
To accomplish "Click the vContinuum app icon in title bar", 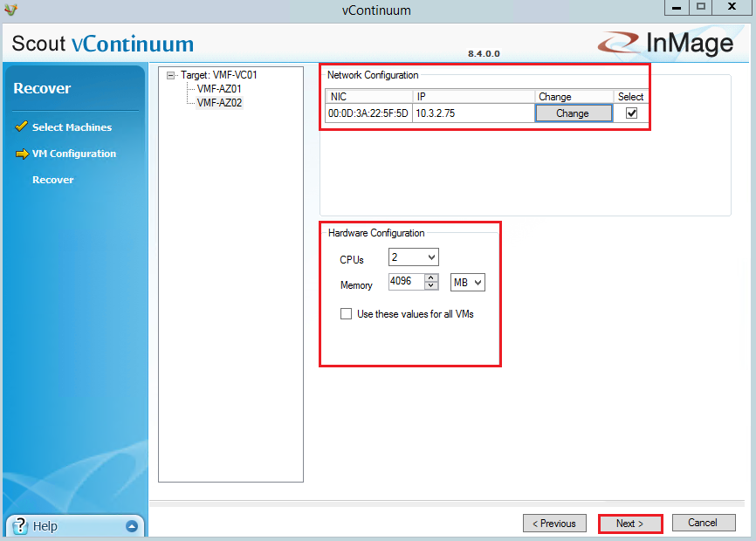I will pos(11,10).
